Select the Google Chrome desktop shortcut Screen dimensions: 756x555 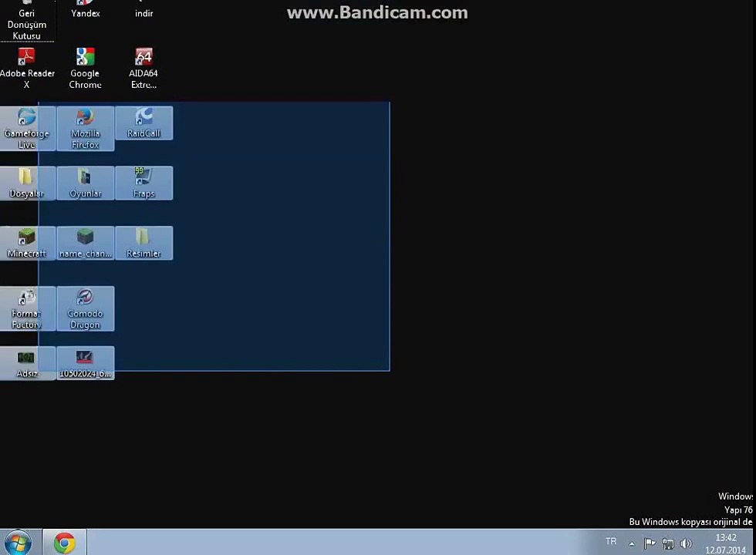coord(86,68)
